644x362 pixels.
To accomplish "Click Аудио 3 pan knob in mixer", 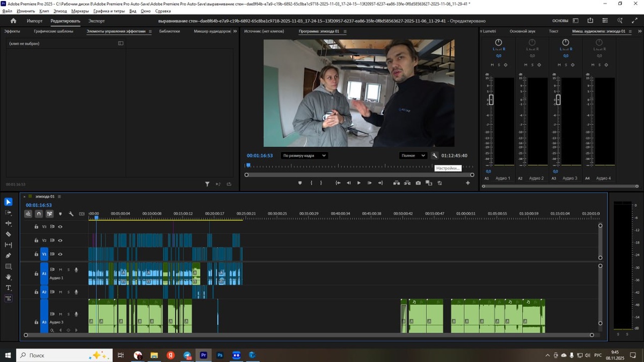I will pos(566,42).
